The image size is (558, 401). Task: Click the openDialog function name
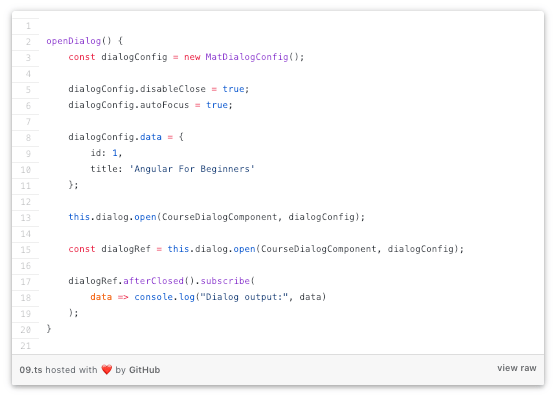tap(74, 41)
